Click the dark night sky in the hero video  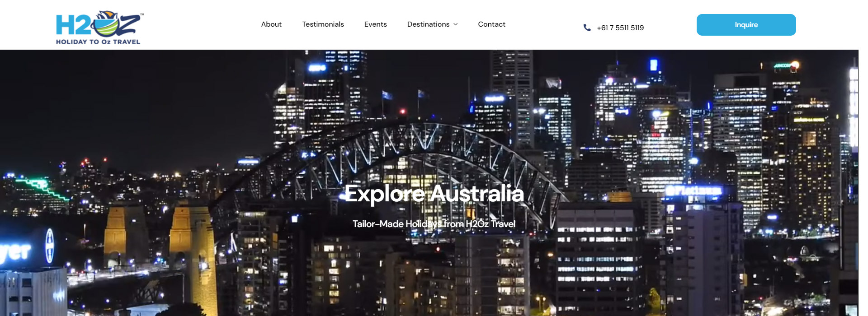pos(136,99)
